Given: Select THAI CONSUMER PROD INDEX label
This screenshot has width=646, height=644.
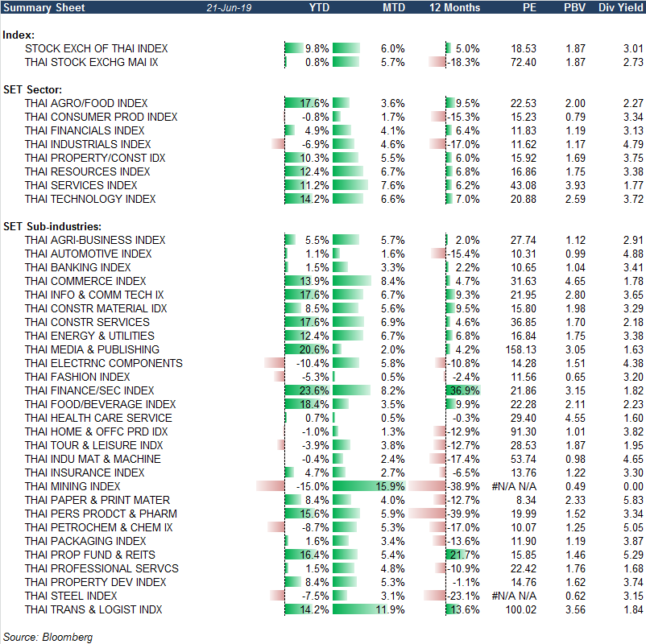Looking at the screenshot, I should (101, 117).
